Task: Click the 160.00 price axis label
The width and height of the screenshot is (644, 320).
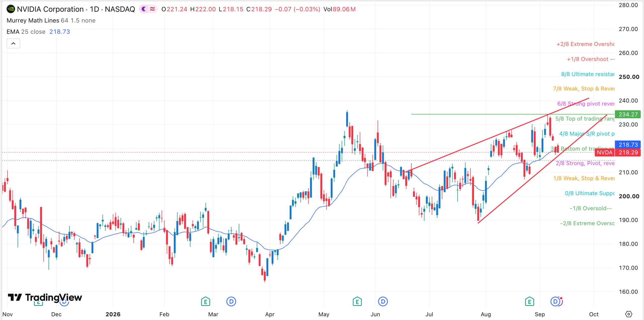Action: pos(628,292)
